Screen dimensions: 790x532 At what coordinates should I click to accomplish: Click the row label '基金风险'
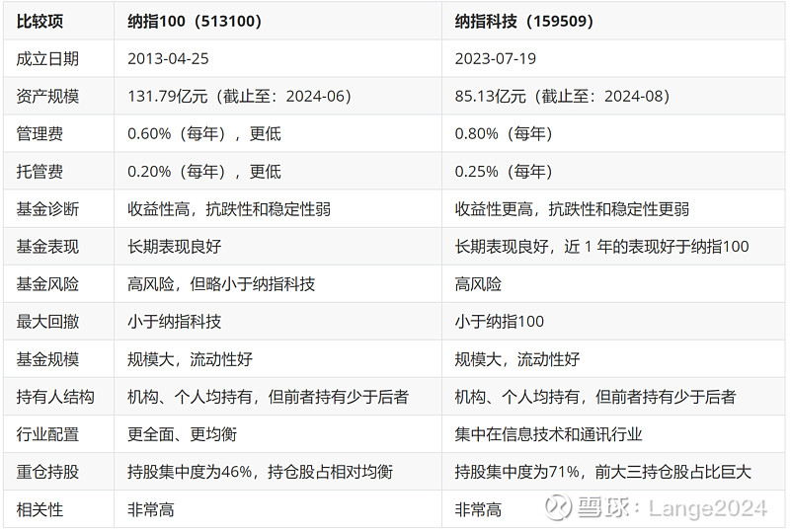coord(47,284)
